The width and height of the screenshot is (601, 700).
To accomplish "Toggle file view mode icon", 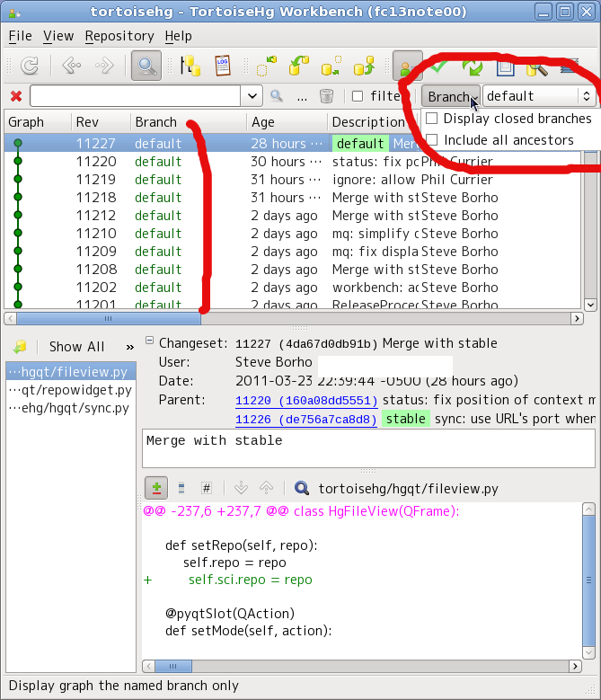I will pyautogui.click(x=181, y=488).
